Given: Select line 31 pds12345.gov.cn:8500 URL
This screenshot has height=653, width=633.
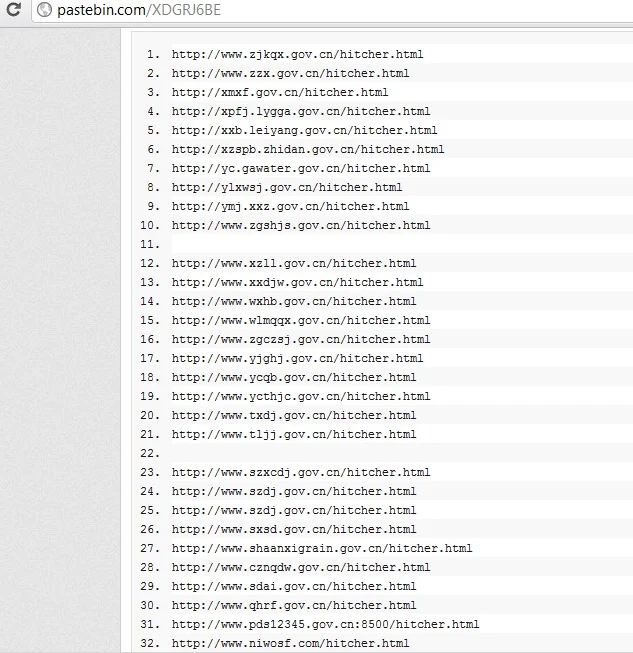Looking at the screenshot, I should point(325,625).
